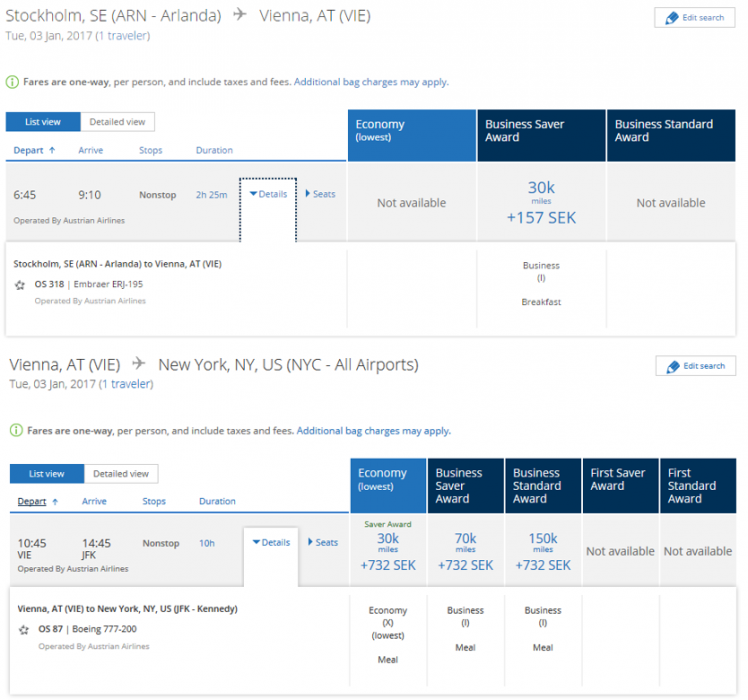Select Business Standard 150k miles +732 SEK fare
Viewport: 748px width, 700px height.
tap(543, 551)
